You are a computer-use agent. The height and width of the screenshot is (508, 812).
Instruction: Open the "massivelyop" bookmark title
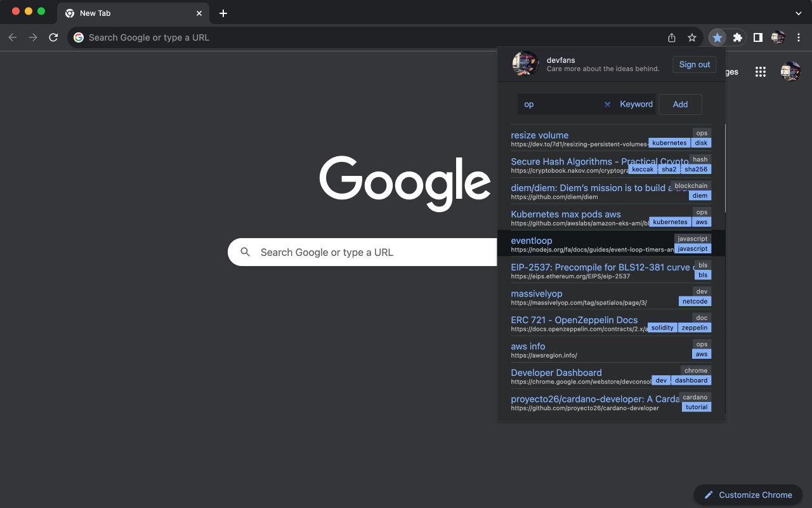(537, 293)
